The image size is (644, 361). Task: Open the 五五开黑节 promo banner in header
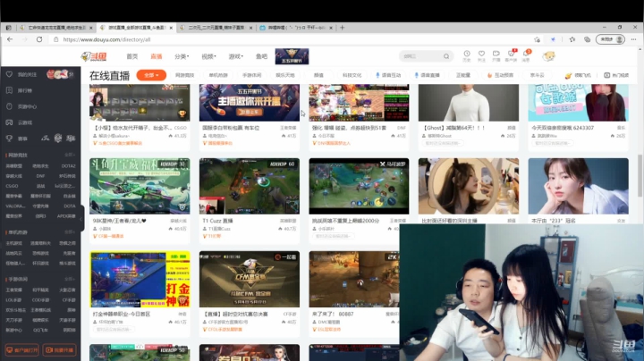(292, 56)
